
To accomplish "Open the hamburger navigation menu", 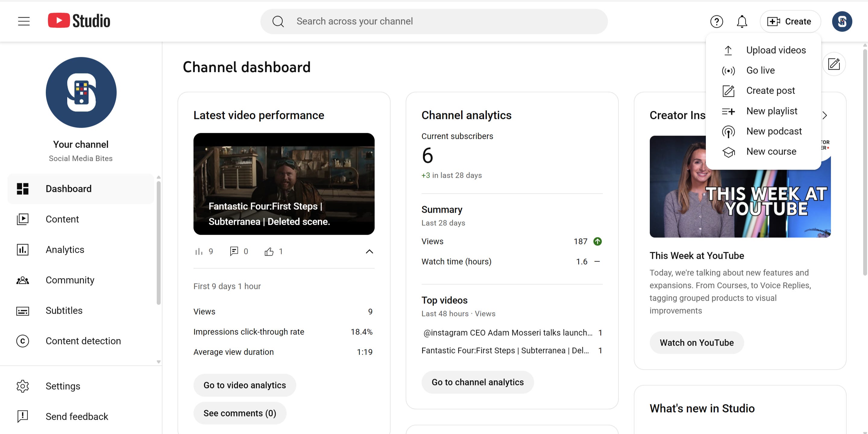I will click(24, 21).
